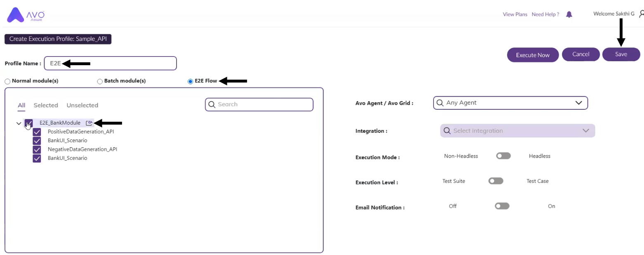Click the Test Case label

coord(538,181)
